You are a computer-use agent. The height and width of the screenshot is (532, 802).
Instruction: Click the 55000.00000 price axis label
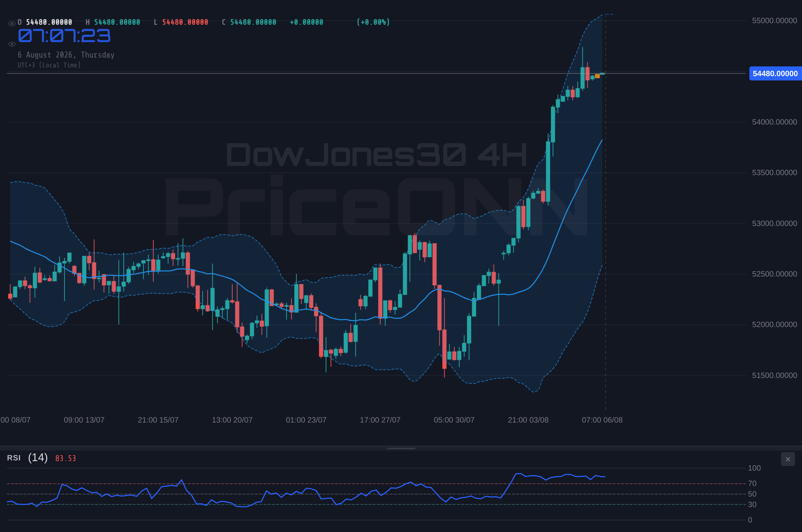(x=775, y=21)
